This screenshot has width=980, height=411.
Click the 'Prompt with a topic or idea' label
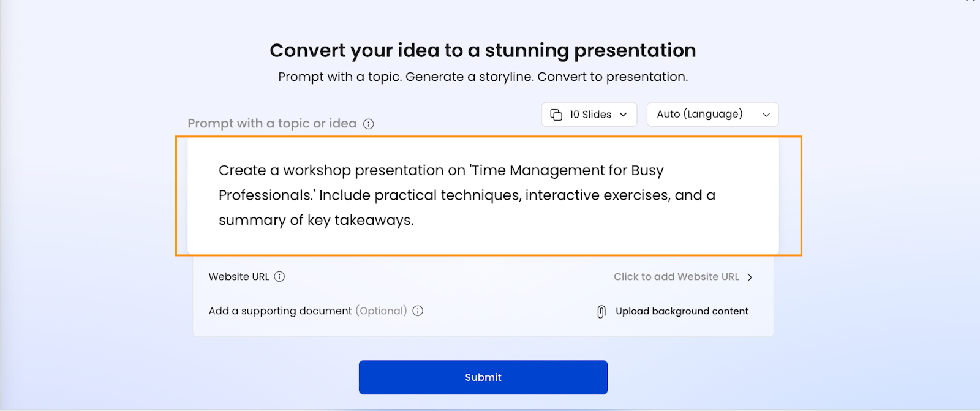pos(272,124)
